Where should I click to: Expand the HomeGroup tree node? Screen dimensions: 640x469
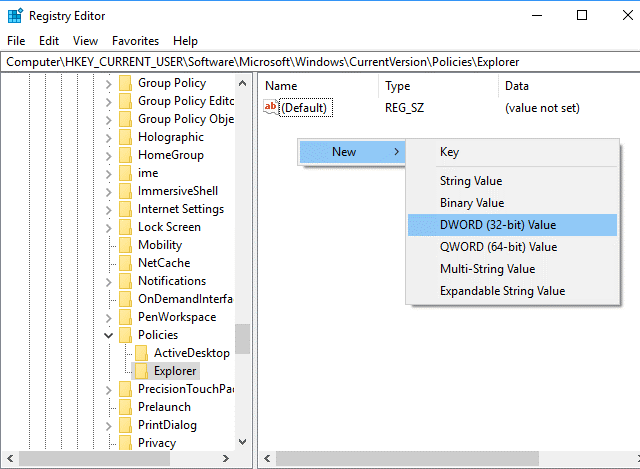[x=109, y=156]
